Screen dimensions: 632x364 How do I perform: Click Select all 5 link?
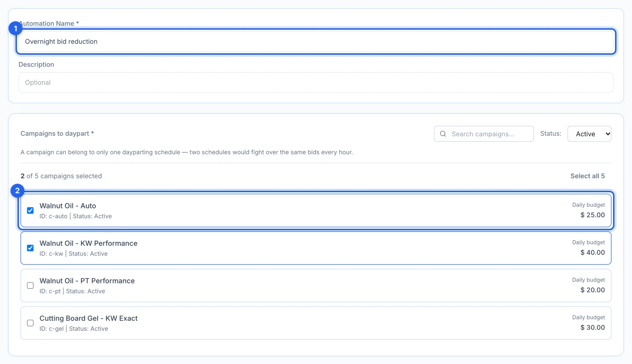tap(587, 176)
